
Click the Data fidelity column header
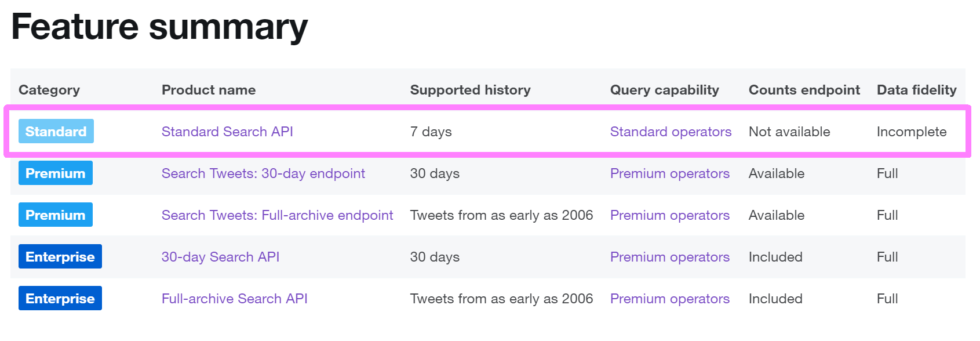(x=916, y=90)
